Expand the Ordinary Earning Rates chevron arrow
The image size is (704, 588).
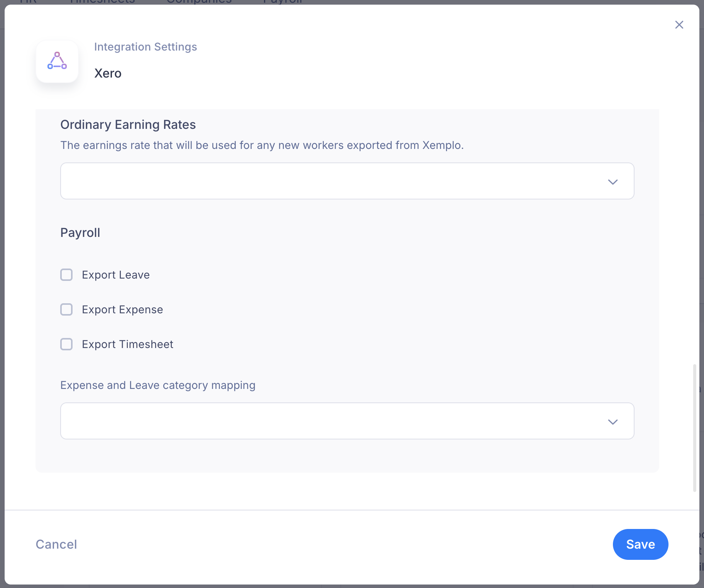tap(613, 182)
